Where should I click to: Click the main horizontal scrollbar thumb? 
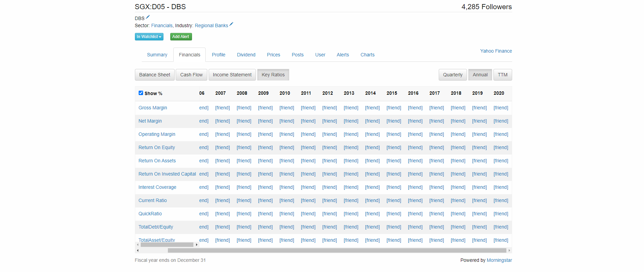click(x=337, y=250)
